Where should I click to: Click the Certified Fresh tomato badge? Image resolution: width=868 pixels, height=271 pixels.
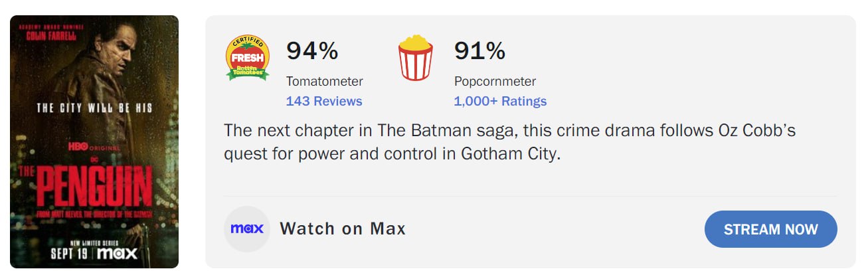248,58
